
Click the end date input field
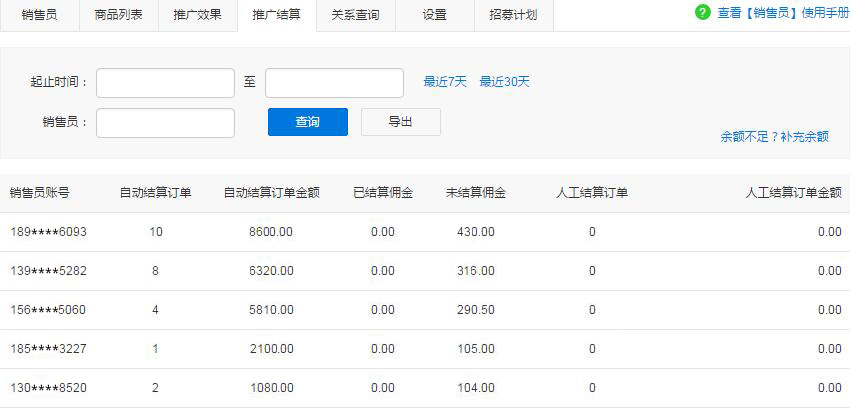(x=334, y=82)
